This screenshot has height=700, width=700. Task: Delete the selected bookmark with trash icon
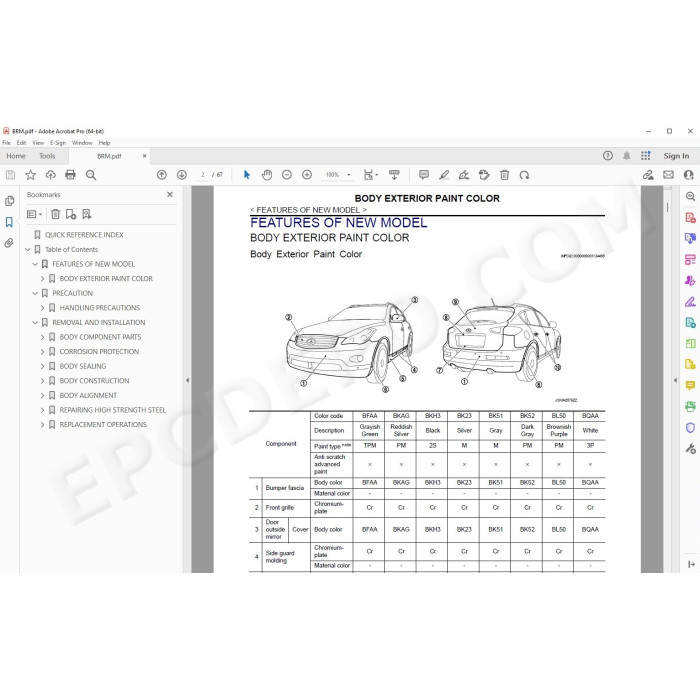coord(55,214)
